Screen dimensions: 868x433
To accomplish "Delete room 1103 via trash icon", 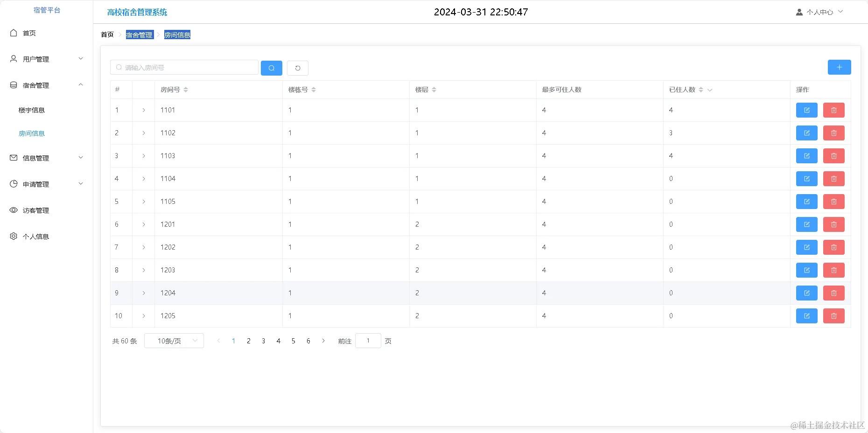I will (x=833, y=156).
